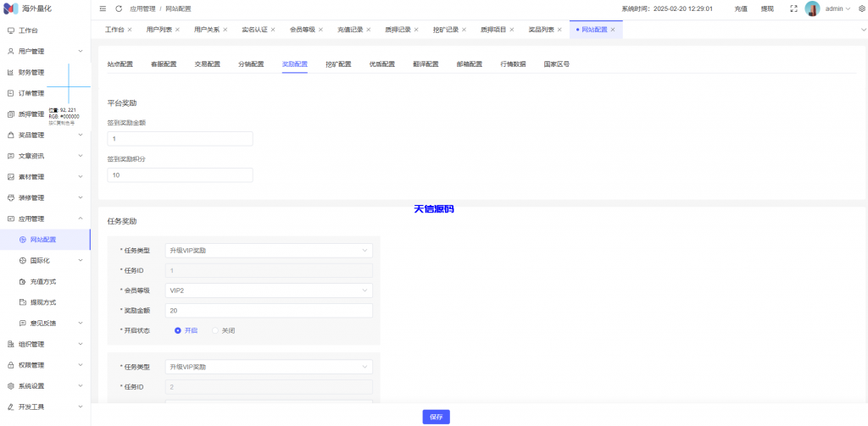Switch to 交易配置 config tab
Image resolution: width=868 pixels, height=426 pixels.
pyautogui.click(x=208, y=64)
